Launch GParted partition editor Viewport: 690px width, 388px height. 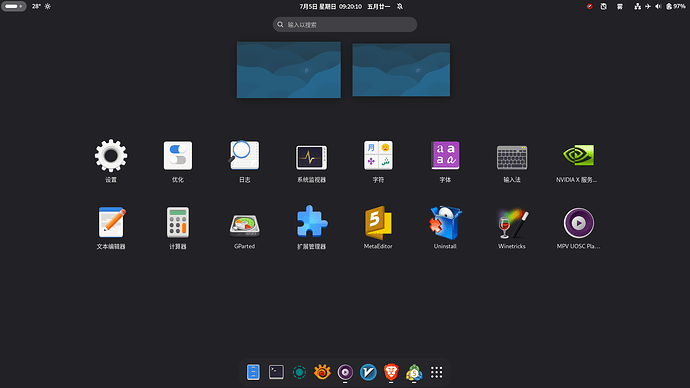[x=245, y=225]
